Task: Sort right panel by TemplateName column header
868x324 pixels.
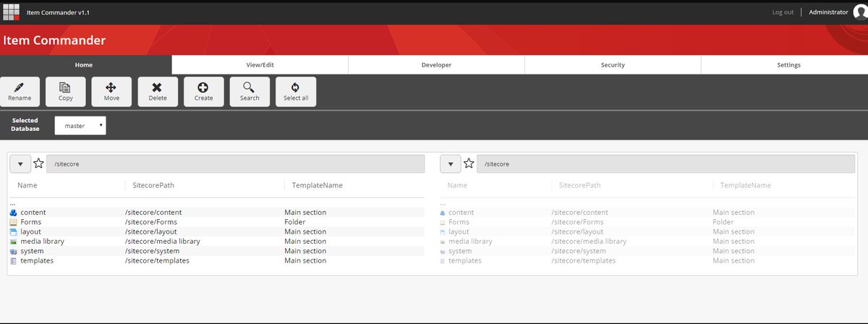Action: pos(746,185)
